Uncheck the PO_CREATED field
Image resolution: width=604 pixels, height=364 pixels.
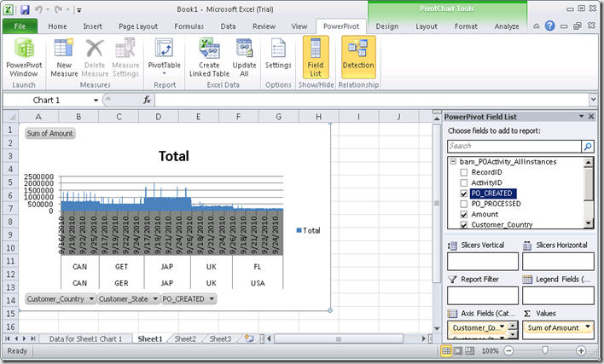pyautogui.click(x=464, y=194)
